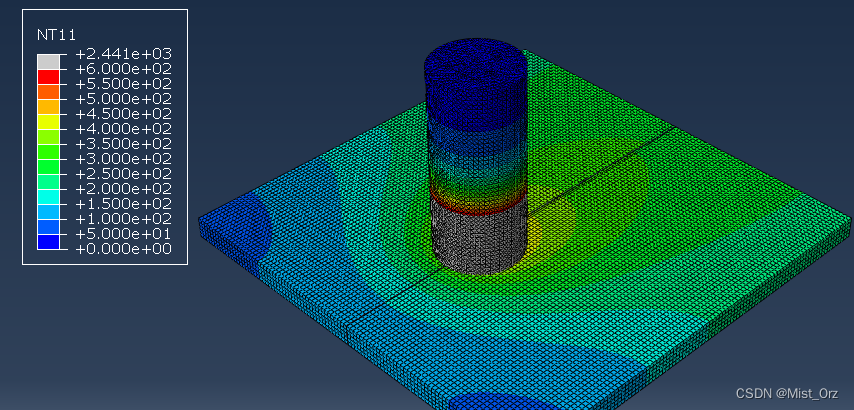This screenshot has width=854, height=410.
Task: Select the darkest blue swatch at legend bottom
Action: [48, 241]
